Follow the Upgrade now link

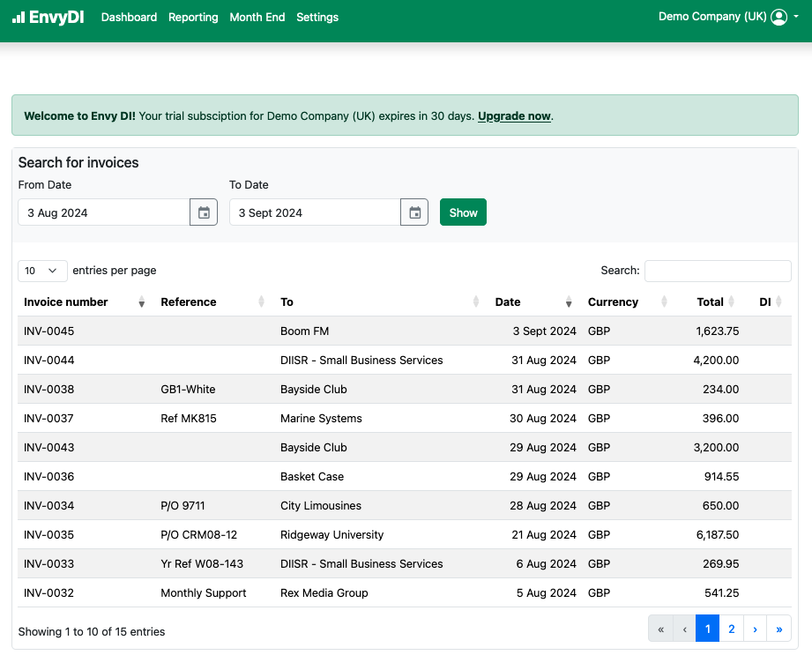(514, 116)
